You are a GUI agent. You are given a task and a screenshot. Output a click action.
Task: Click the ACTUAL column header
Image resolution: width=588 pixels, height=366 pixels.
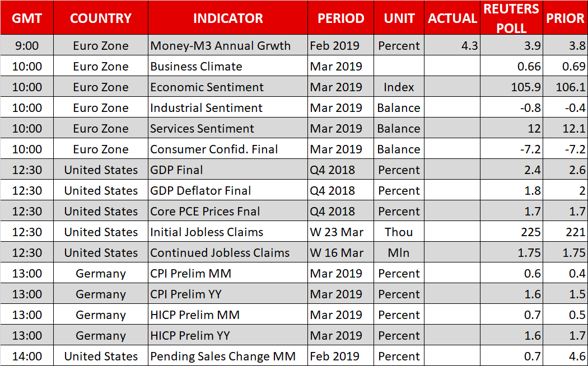[452, 18]
